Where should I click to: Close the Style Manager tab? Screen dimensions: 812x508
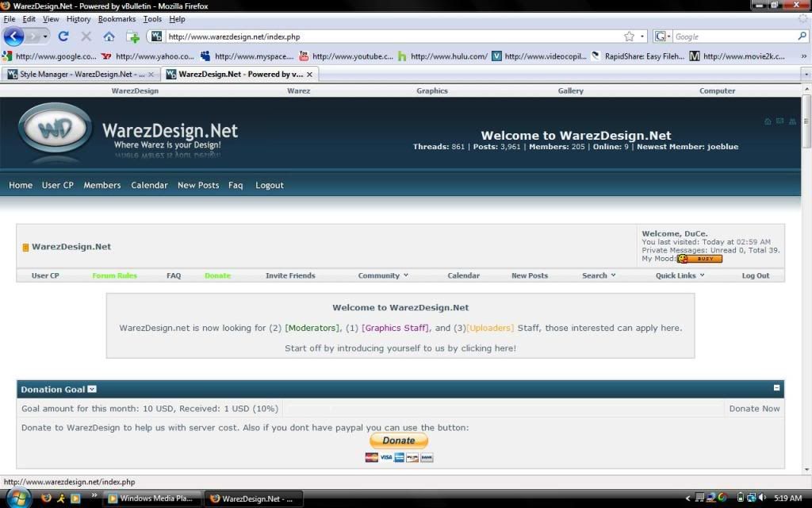point(151,75)
